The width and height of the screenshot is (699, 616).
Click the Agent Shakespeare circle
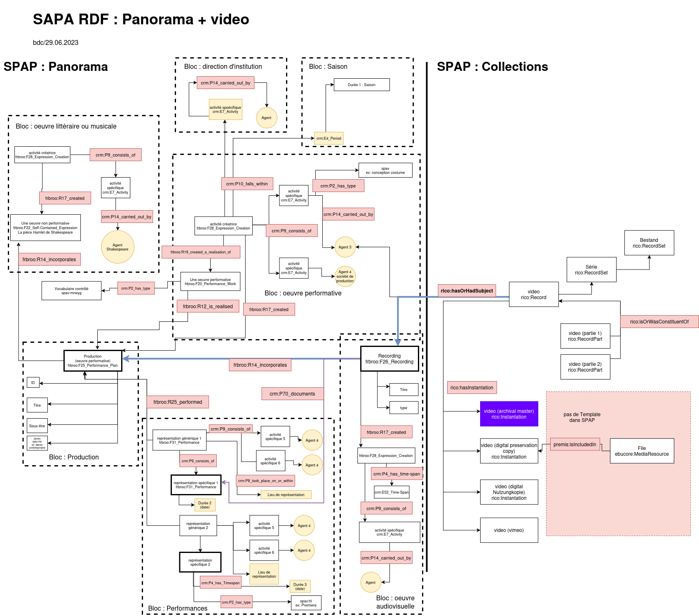[117, 247]
